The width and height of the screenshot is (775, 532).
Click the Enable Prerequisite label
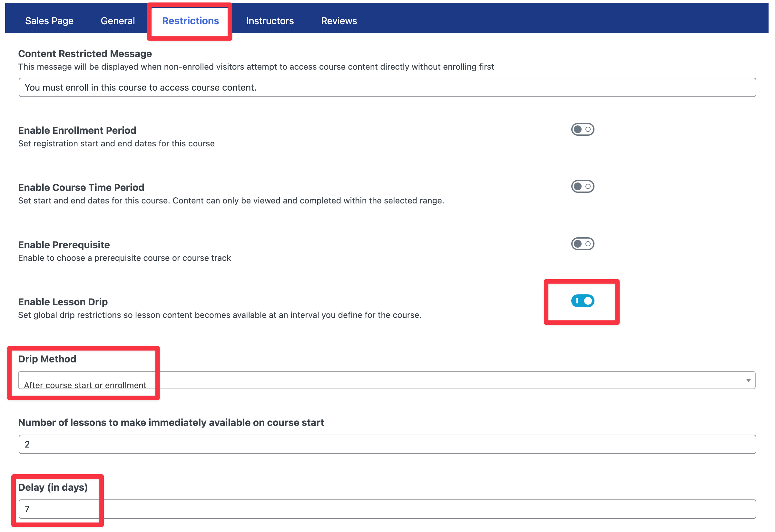[x=64, y=245]
